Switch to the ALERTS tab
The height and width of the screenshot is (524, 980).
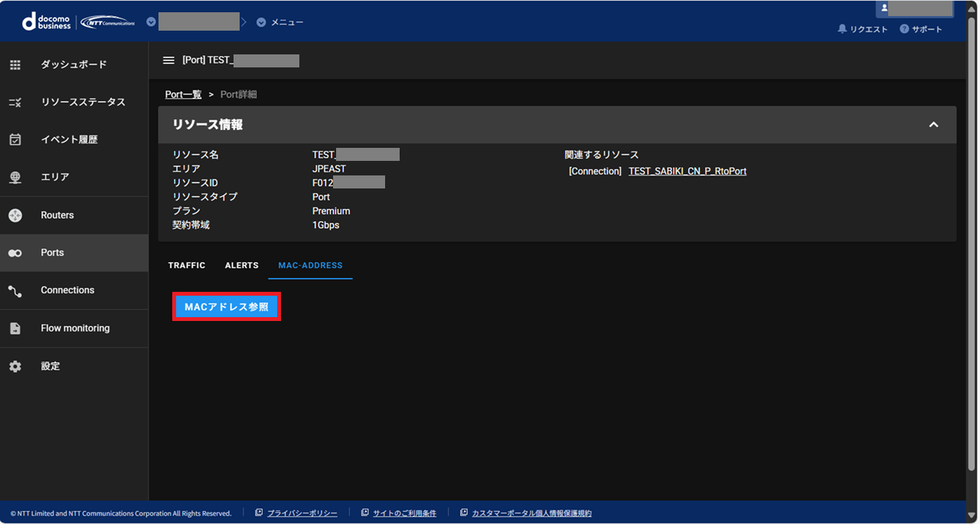241,265
